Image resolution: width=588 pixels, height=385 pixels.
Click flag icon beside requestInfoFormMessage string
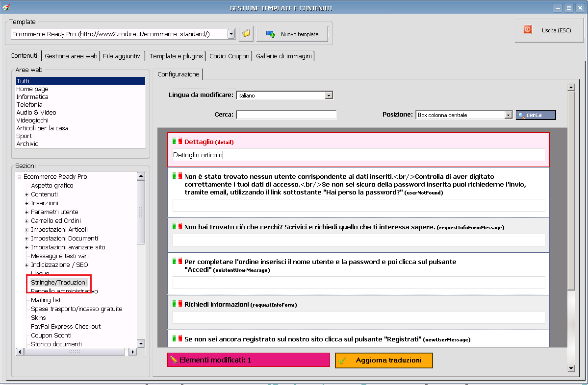pos(177,226)
